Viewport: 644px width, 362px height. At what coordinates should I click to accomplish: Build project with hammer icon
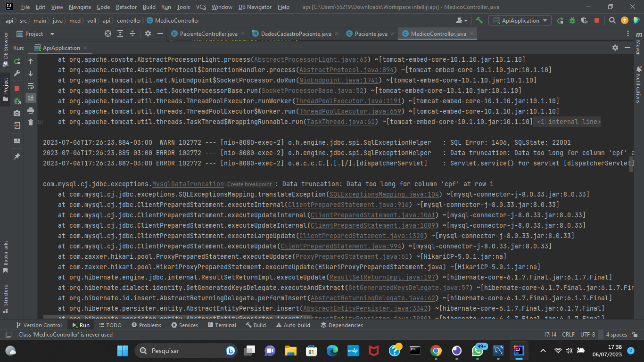pos(479,20)
